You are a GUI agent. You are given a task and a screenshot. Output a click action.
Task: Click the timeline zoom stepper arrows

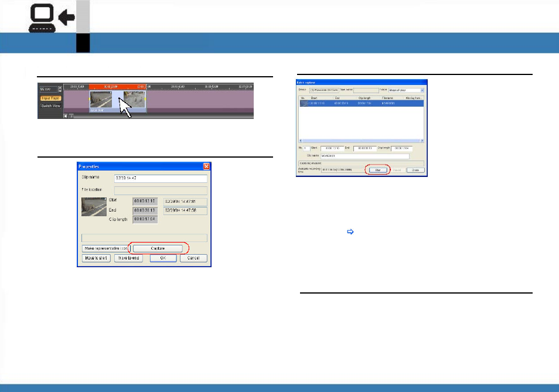point(60,88)
